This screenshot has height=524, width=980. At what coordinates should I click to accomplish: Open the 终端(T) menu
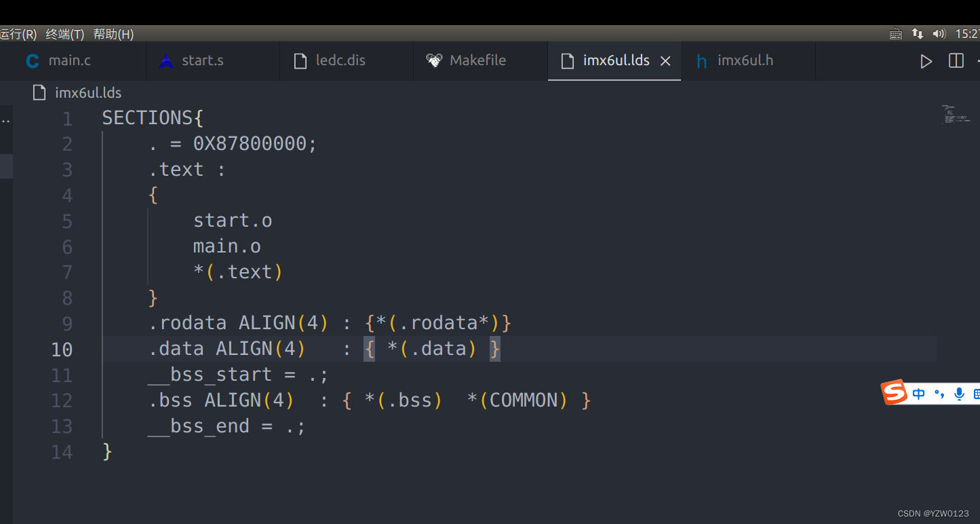point(65,34)
